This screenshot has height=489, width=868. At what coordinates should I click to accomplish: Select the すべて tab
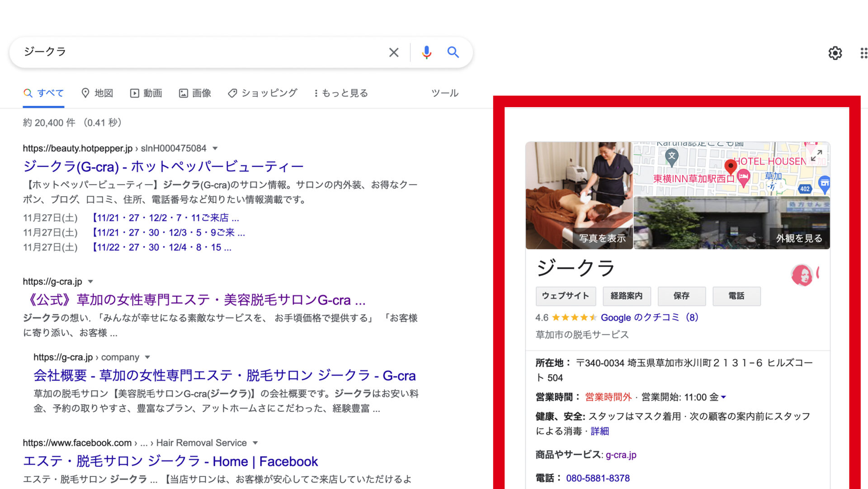pos(43,93)
